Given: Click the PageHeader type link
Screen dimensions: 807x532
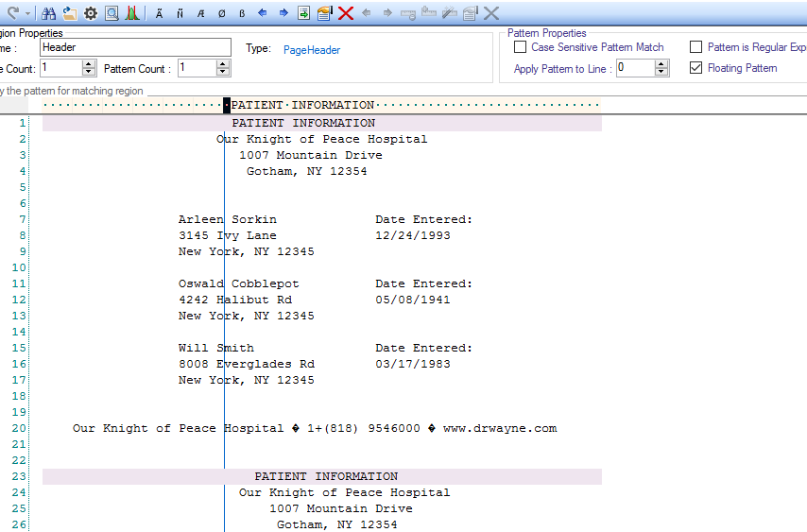Looking at the screenshot, I should point(312,50).
